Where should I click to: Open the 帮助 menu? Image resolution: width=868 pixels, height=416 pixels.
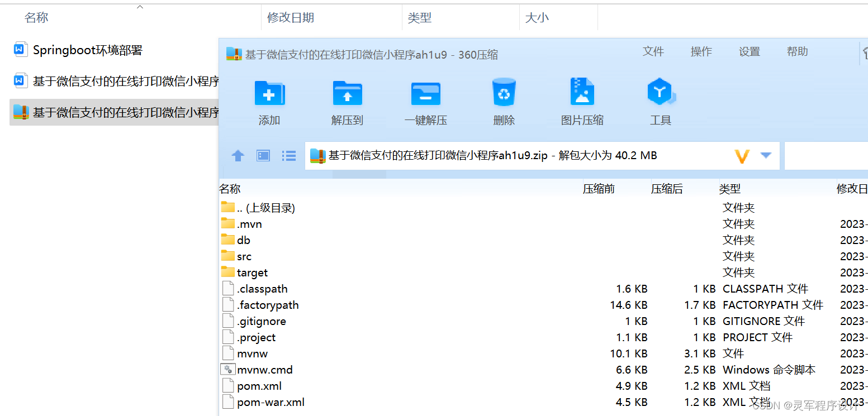click(797, 51)
